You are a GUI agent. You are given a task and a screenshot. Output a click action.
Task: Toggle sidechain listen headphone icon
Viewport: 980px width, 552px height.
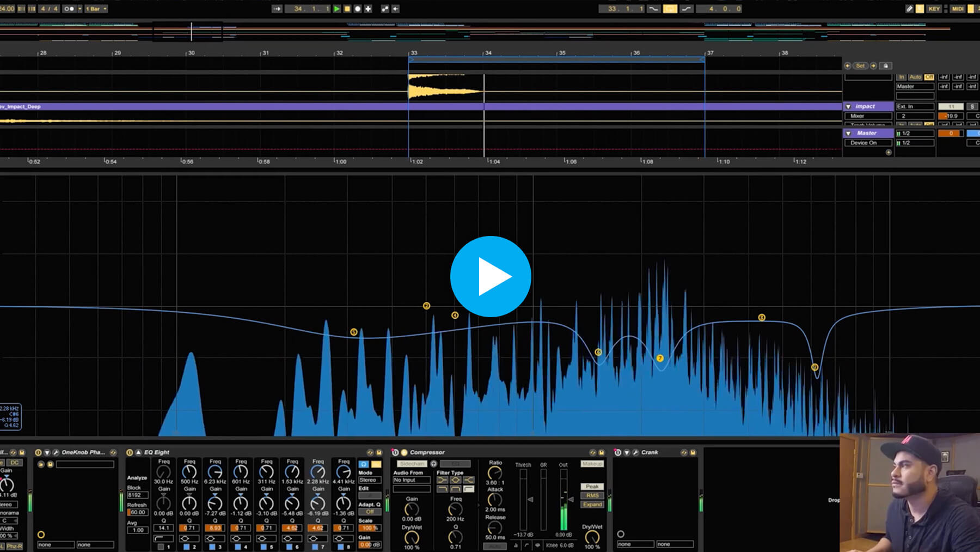[x=434, y=464]
